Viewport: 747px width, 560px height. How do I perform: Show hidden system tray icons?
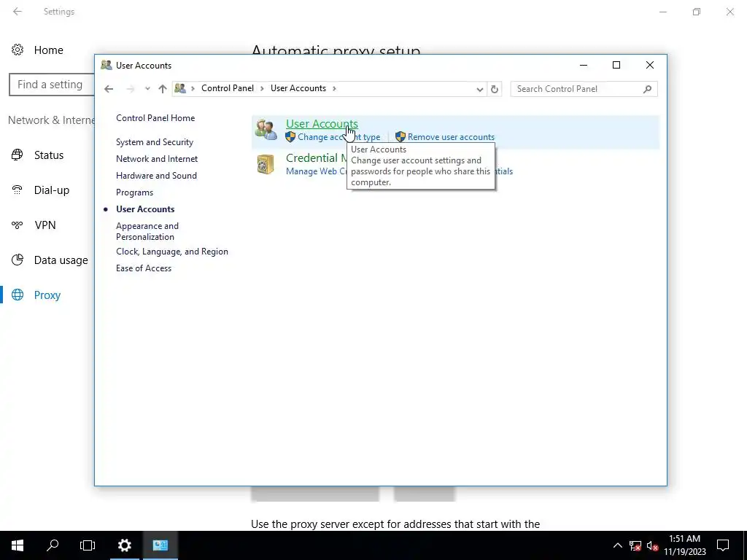point(617,545)
